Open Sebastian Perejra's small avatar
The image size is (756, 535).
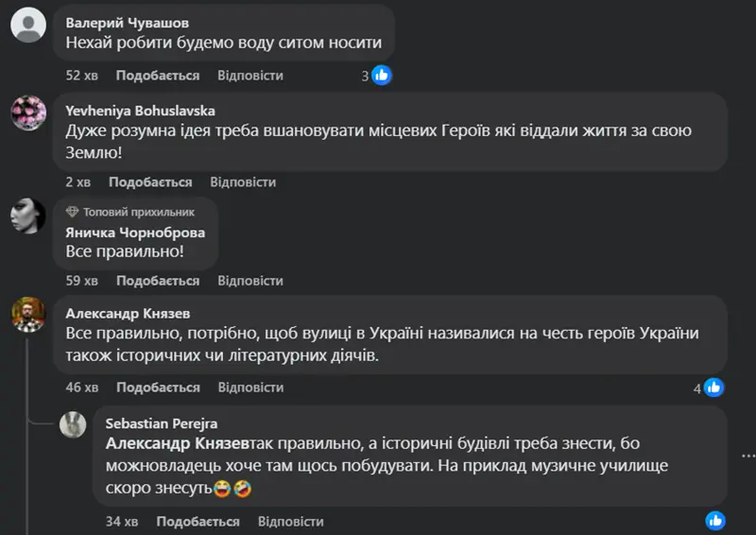(x=73, y=425)
